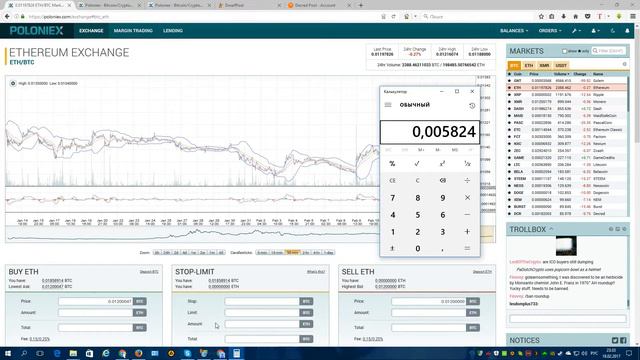Star the XRP Ripple market row

click(509, 95)
